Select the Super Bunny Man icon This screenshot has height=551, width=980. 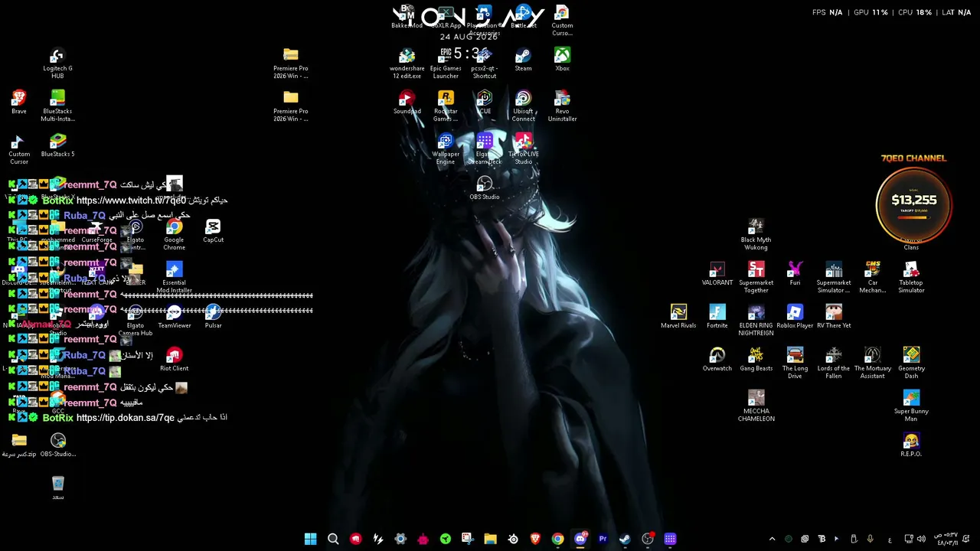click(x=911, y=406)
